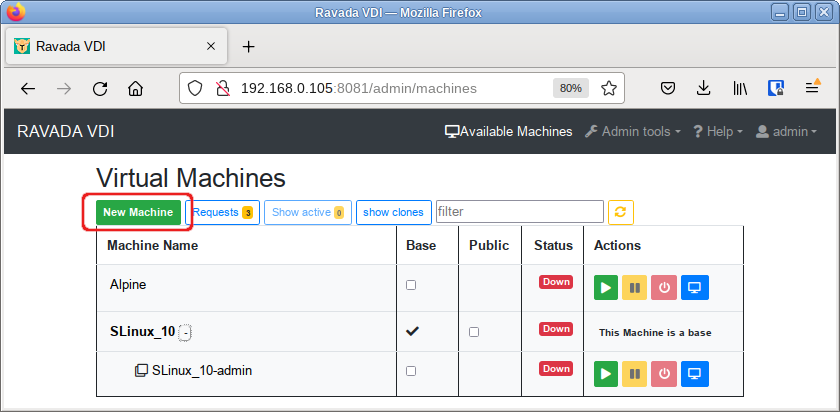Open the SLinux_10 base machine

coord(142,332)
